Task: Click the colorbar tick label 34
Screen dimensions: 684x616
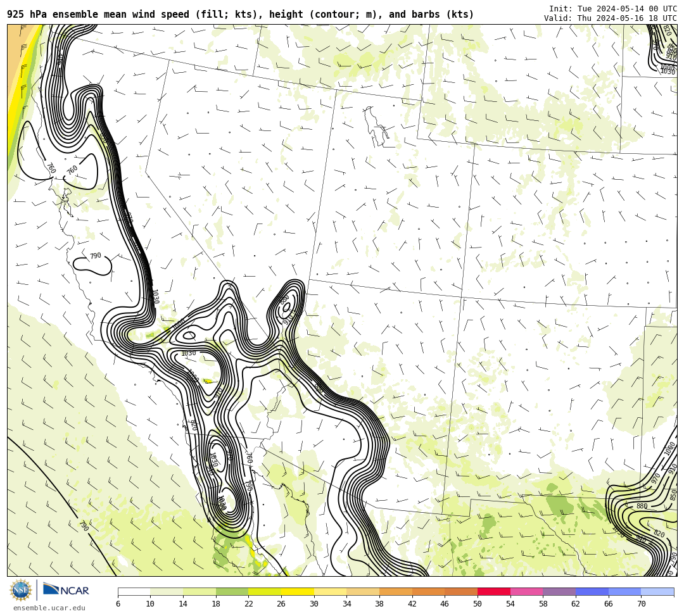Action: [346, 604]
